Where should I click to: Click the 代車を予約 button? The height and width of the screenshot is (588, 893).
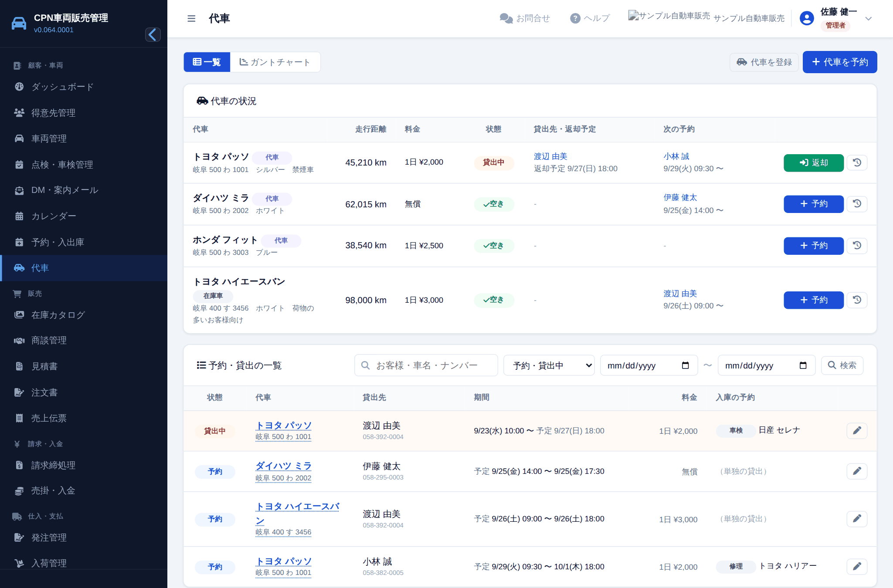click(840, 62)
